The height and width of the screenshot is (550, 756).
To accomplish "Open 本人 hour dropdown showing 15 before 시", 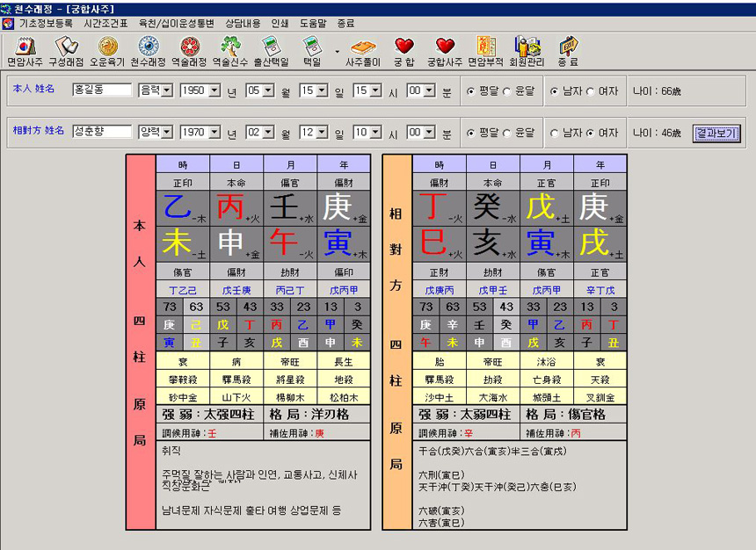I will pos(375,90).
